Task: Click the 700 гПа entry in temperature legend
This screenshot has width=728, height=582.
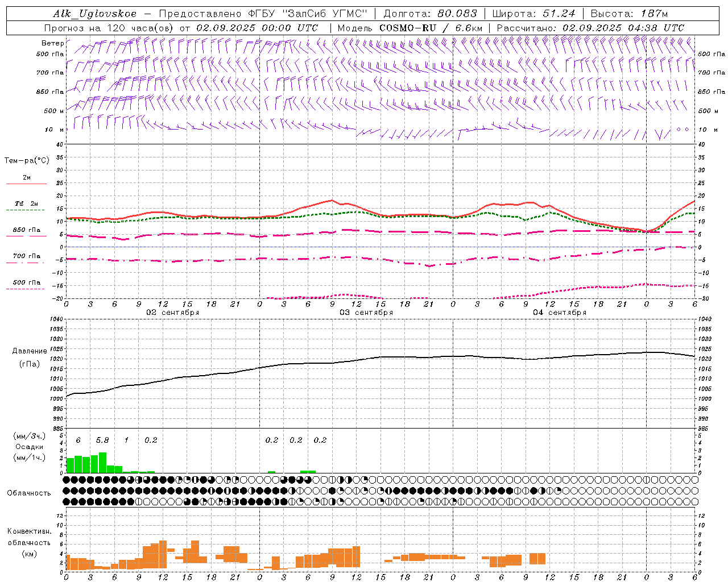Action: click(x=27, y=256)
